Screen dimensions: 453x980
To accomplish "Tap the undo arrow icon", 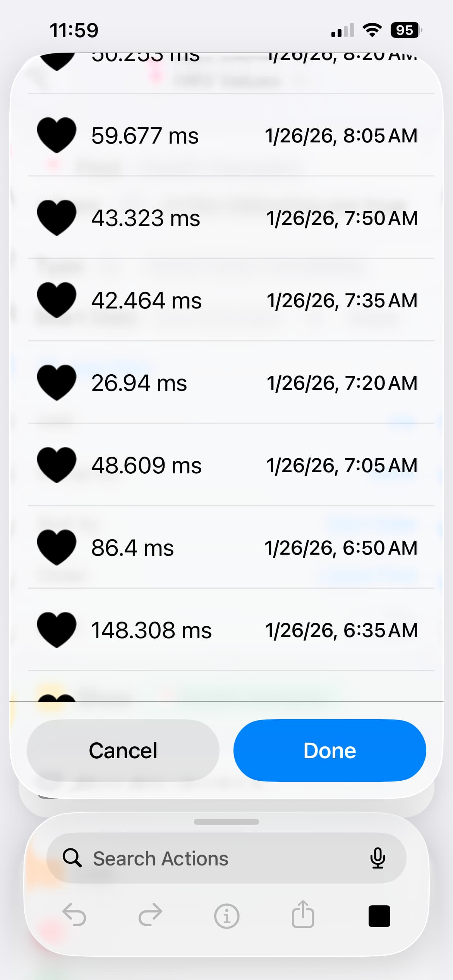I will (x=74, y=915).
